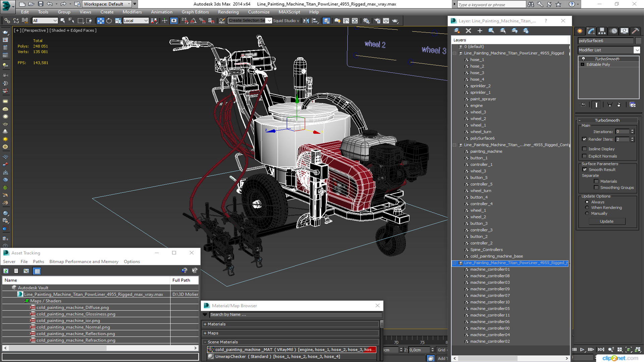644x362 pixels.
Task: Select the paint_sprayer object in Layers
Action: 483,99
